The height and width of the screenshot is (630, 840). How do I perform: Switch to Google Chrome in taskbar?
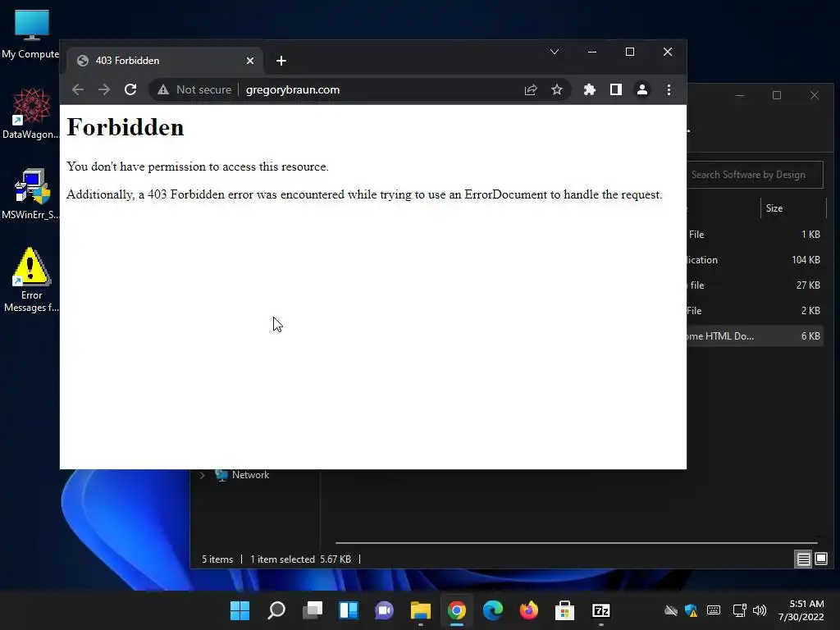(456, 610)
